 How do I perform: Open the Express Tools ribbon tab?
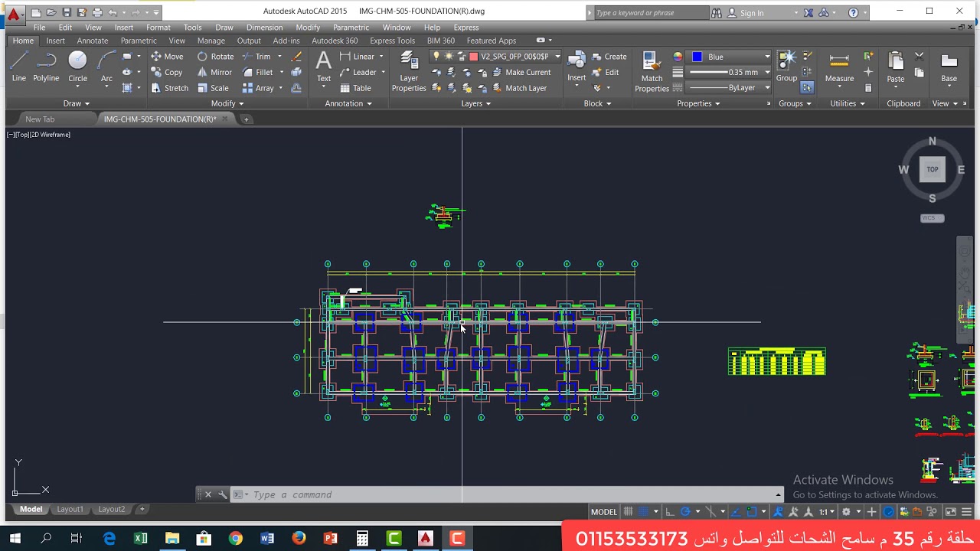click(x=392, y=41)
